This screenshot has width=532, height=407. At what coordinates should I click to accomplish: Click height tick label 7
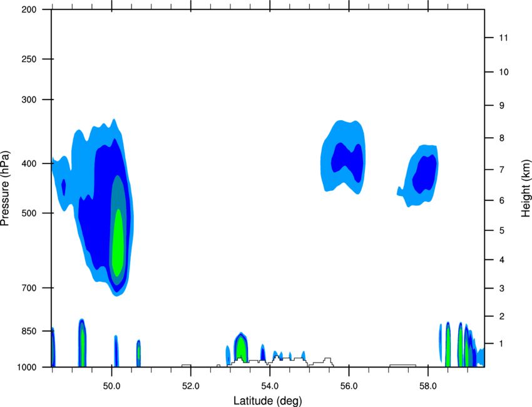point(502,170)
